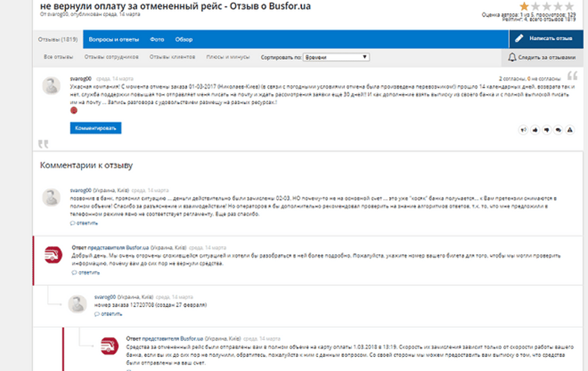
Task: Click the review title about Busfor.ua
Action: (176, 6)
